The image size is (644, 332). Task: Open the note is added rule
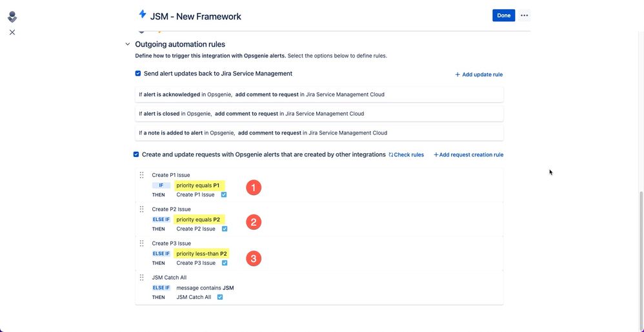pos(319,132)
